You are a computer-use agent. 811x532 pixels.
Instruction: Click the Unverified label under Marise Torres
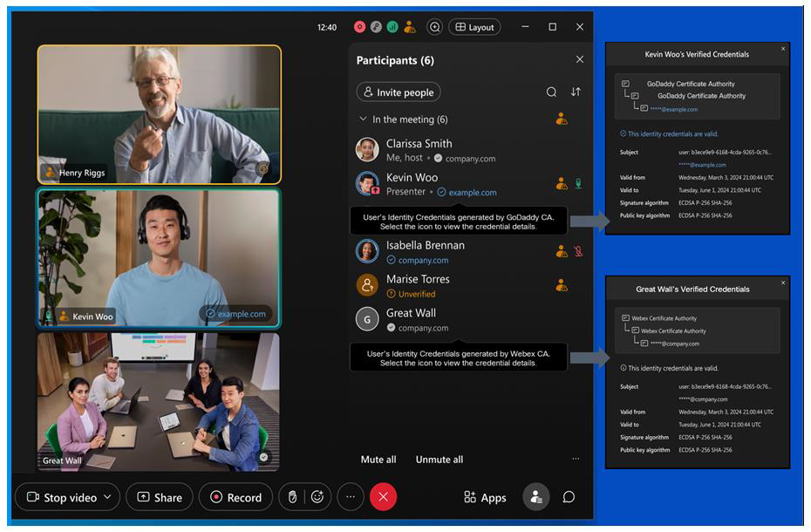point(416,294)
